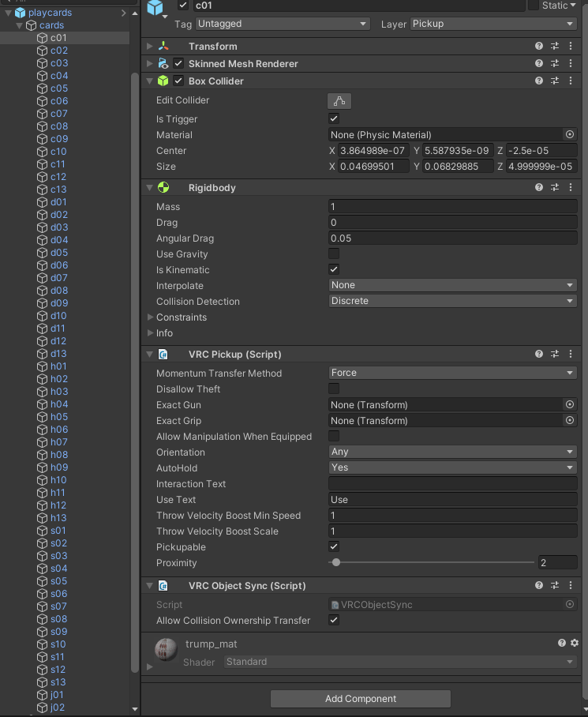Open VRC Object Sync options menu
Image resolution: width=588 pixels, height=717 pixels.
coord(570,585)
